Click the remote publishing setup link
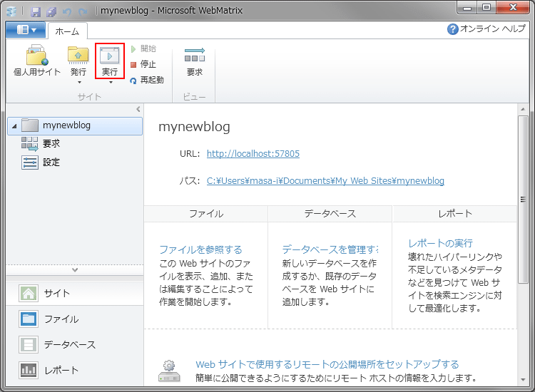535x392 pixels. click(327, 364)
